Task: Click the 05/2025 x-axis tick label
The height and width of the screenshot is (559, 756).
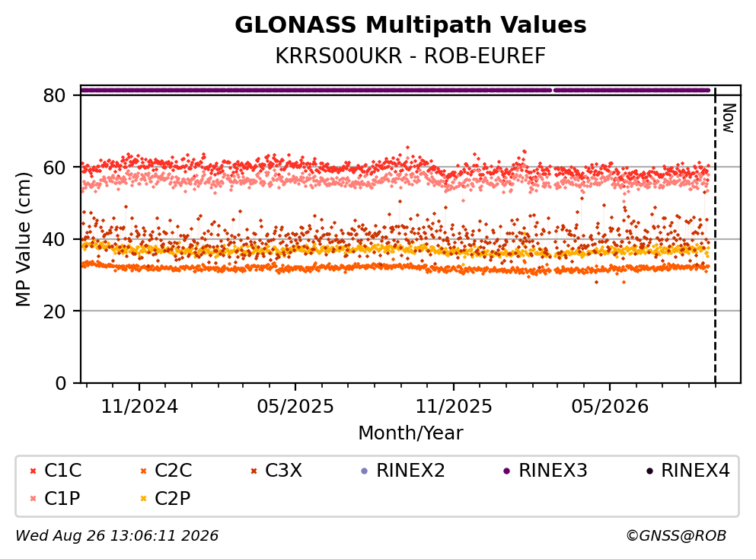Action: pyautogui.click(x=295, y=407)
